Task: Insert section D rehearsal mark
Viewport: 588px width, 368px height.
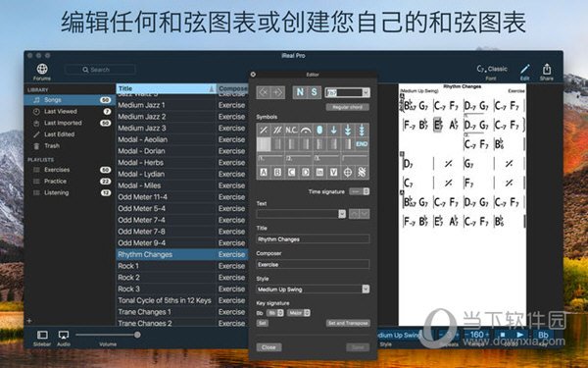Action: (x=306, y=172)
